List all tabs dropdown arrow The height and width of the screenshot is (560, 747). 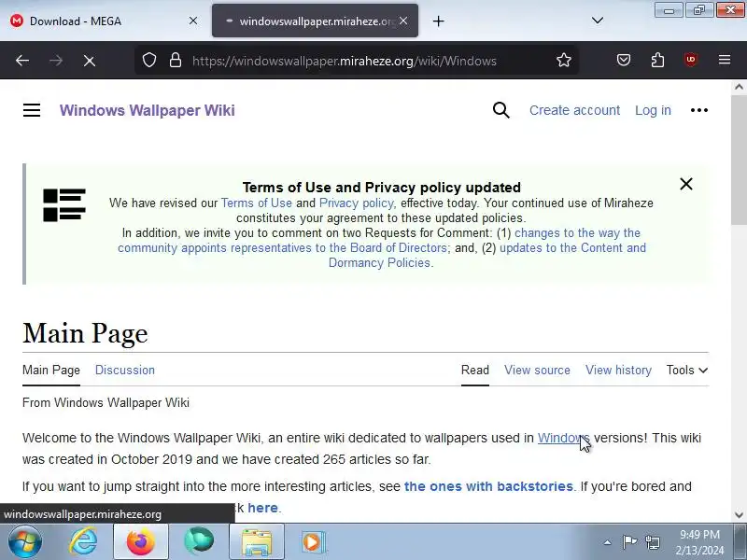pos(598,21)
